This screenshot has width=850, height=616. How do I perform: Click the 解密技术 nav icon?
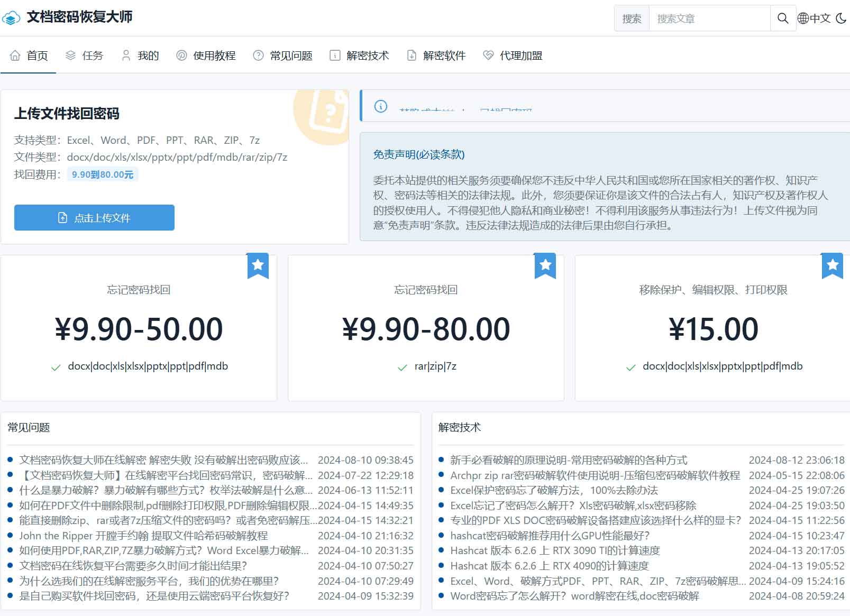(335, 56)
